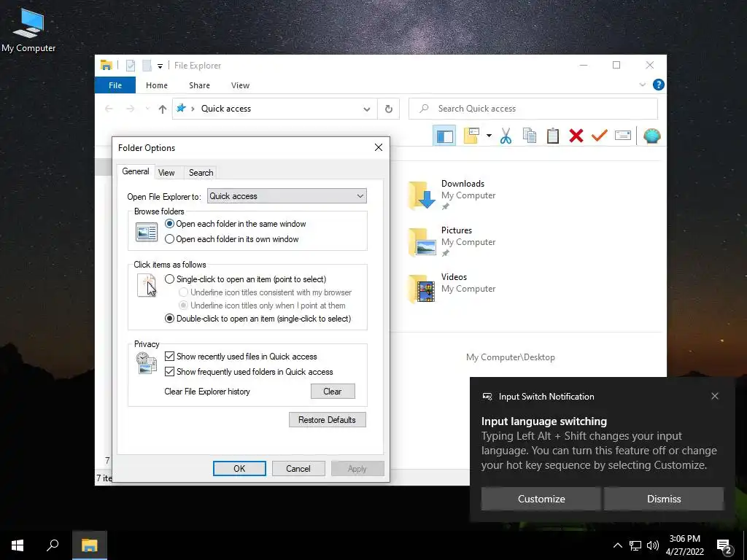
Task: Expand the ribbon chevron near Help
Action: click(x=642, y=85)
